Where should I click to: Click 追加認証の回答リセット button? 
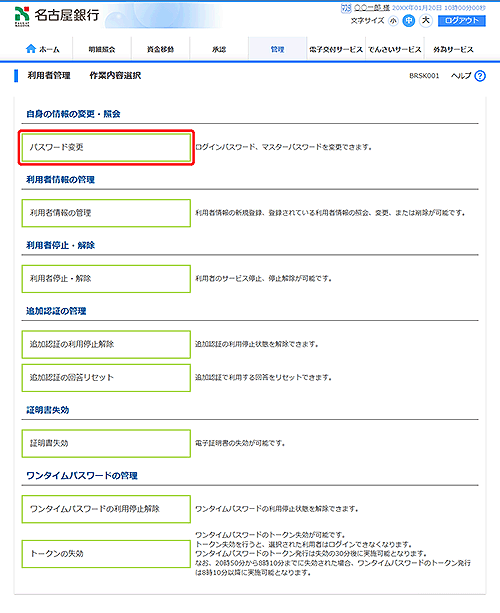106,378
